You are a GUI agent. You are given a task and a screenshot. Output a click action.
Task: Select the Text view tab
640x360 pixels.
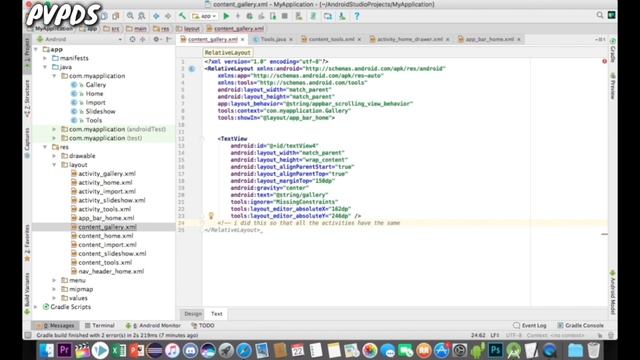[217, 314]
